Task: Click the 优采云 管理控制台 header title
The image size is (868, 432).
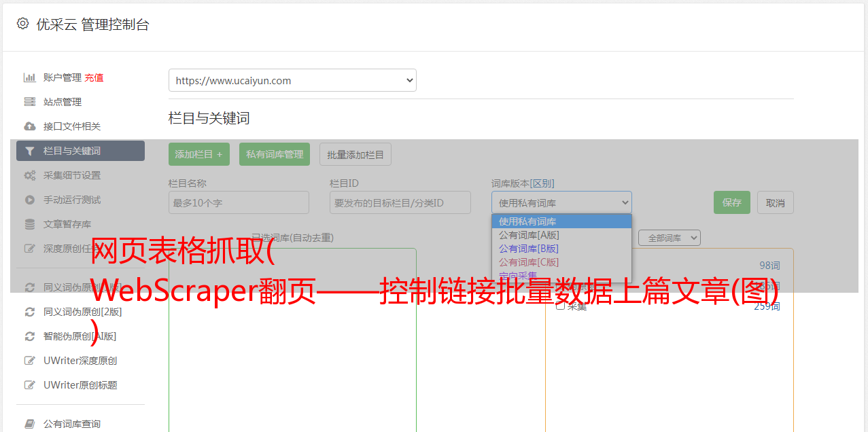Action: [92, 24]
